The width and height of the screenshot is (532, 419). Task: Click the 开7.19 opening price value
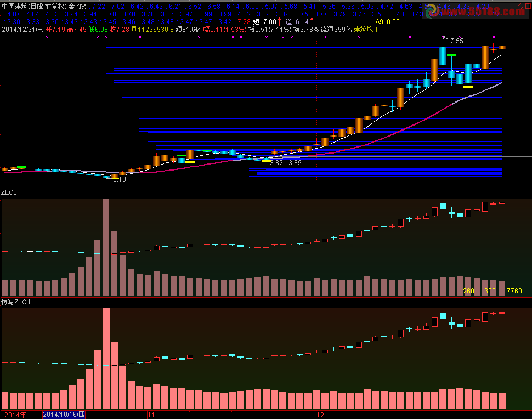(55, 30)
